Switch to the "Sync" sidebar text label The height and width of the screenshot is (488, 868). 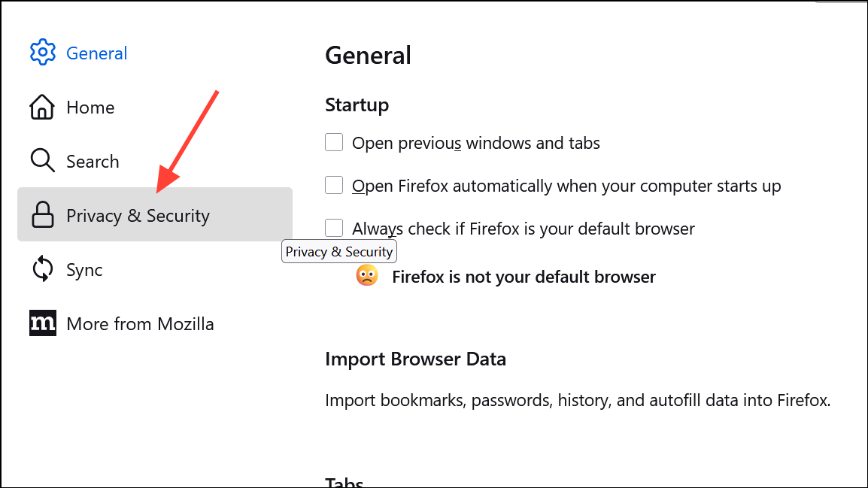[x=84, y=270]
